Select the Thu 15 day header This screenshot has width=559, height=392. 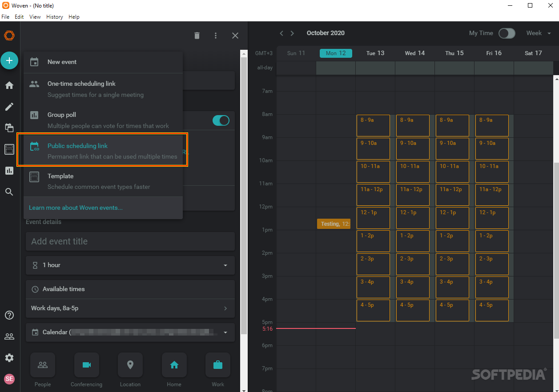point(454,53)
